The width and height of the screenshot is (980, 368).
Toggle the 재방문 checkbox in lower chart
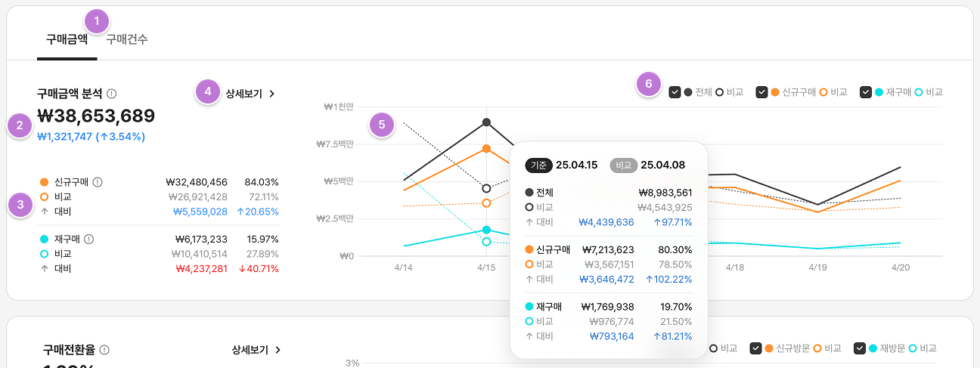click(x=860, y=348)
